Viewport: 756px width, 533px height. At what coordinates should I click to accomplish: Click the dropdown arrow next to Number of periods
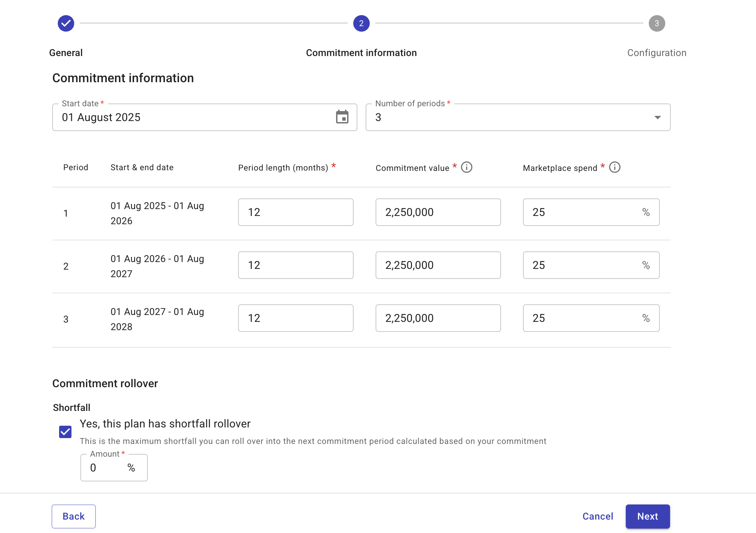pyautogui.click(x=657, y=117)
